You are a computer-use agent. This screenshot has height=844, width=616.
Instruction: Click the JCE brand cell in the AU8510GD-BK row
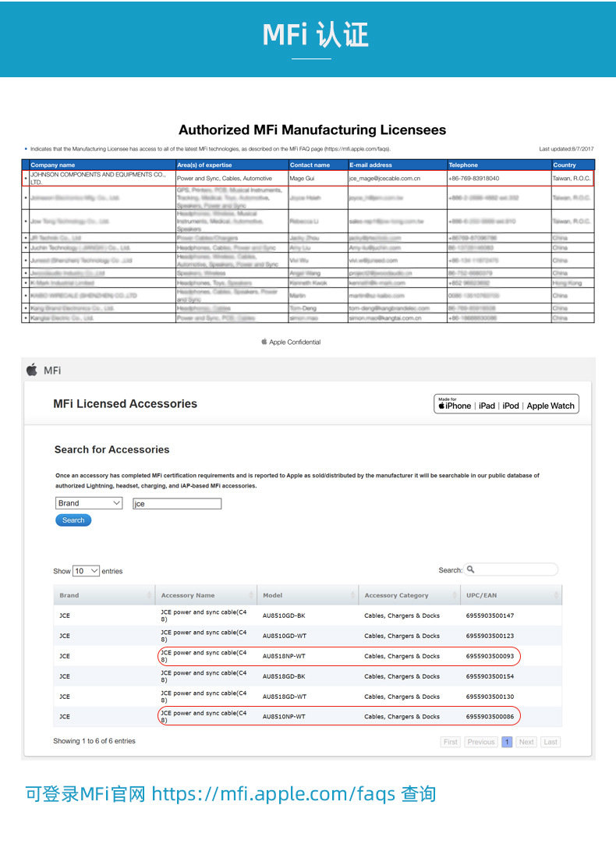coord(65,615)
